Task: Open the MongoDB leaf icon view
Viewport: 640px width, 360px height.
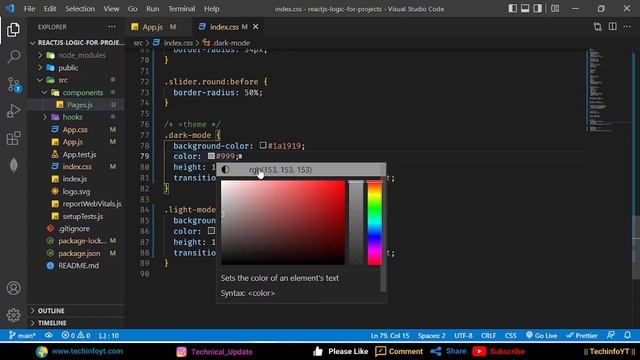Action: [x=13, y=165]
